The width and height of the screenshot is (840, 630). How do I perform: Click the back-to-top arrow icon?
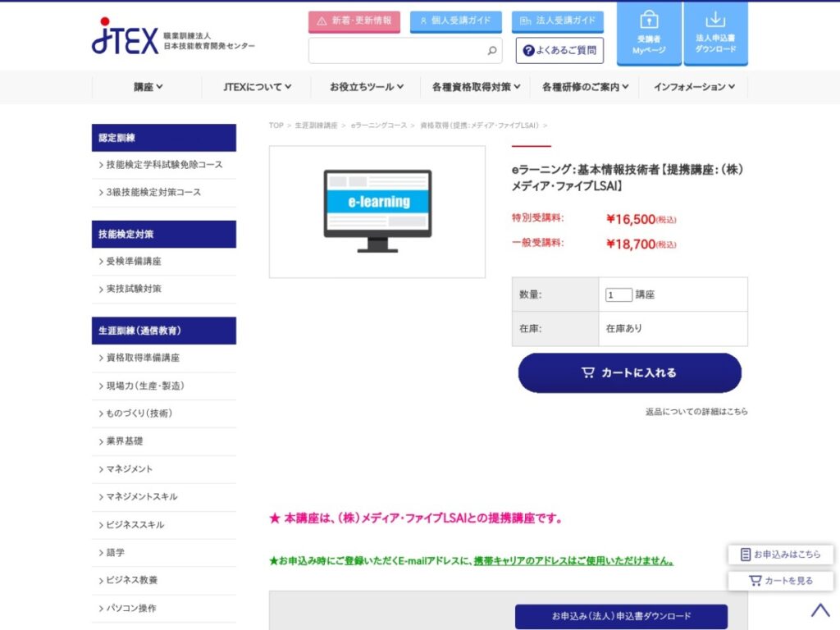pos(820,610)
